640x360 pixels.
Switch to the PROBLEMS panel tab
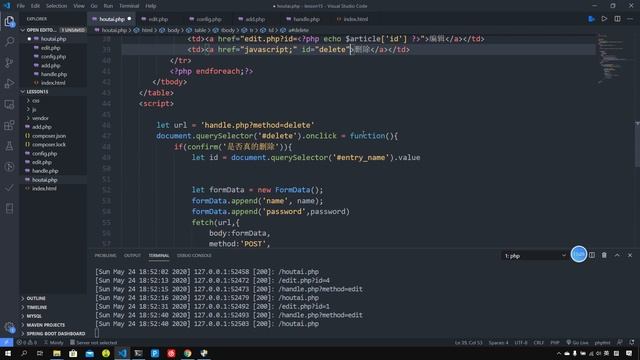[x=105, y=256]
